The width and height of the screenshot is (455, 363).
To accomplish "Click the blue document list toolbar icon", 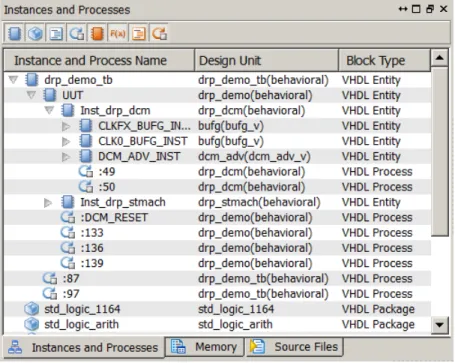I will 56,33.
